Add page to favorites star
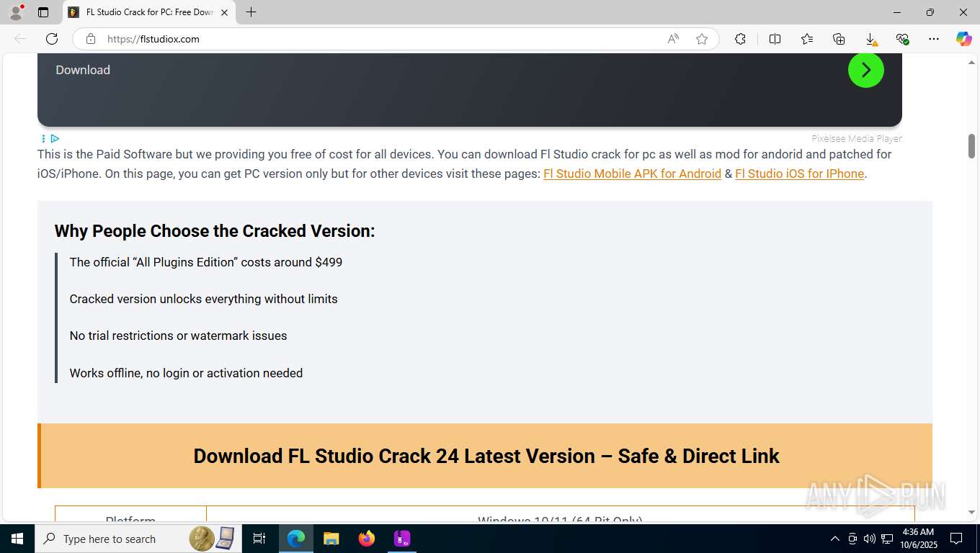This screenshot has height=553, width=980. click(x=702, y=39)
